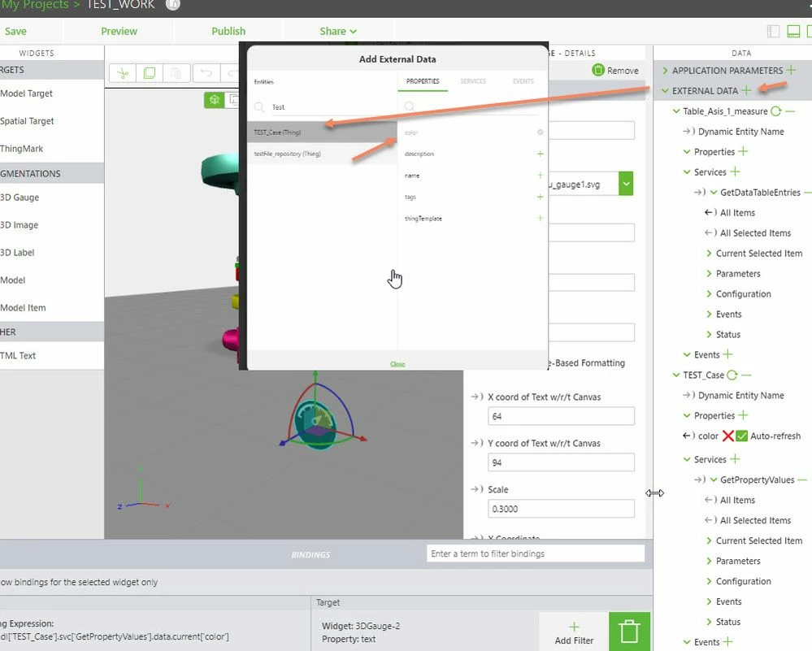
Task: Add the description property in dialog
Action: tap(541, 154)
